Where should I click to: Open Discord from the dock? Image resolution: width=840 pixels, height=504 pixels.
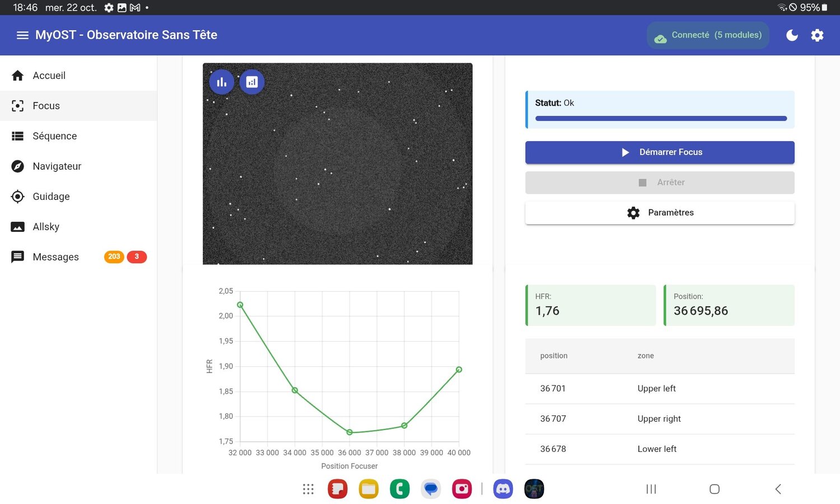point(502,488)
